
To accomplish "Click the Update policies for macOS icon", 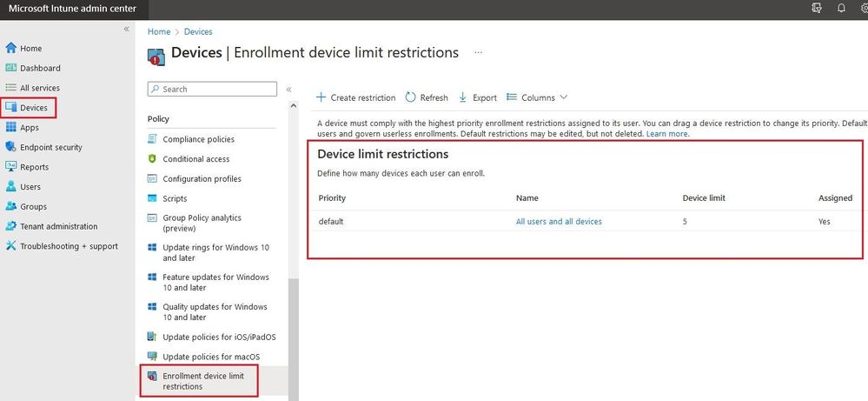I will pyautogui.click(x=152, y=356).
